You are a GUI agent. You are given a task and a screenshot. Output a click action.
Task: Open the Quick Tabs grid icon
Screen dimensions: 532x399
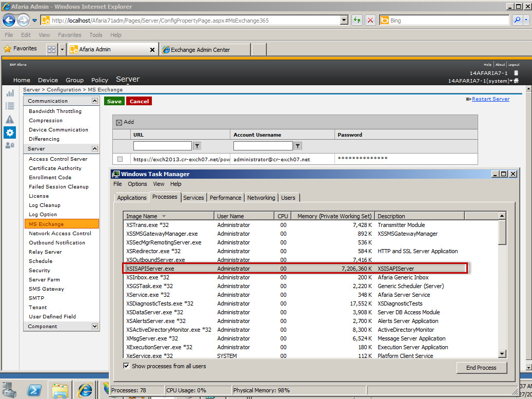52,50
